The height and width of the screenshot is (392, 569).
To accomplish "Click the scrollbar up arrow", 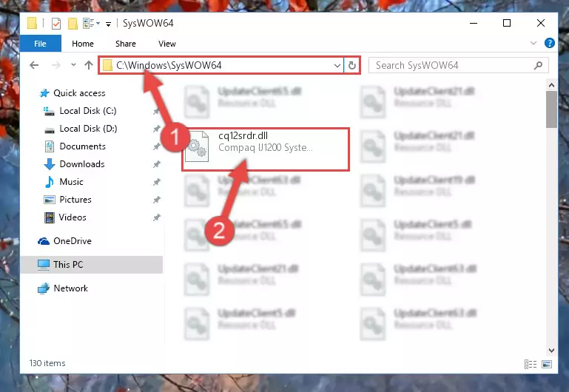I will 551,85.
